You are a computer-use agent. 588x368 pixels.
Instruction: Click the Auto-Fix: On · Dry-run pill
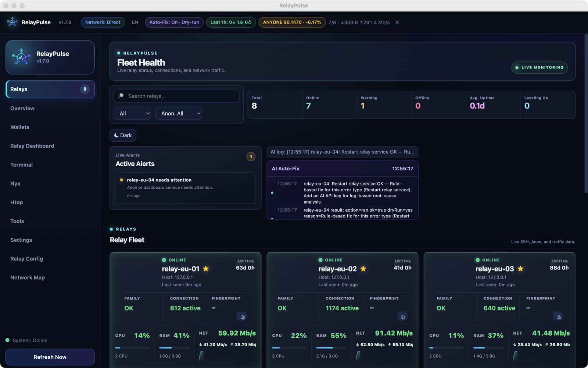pos(174,22)
